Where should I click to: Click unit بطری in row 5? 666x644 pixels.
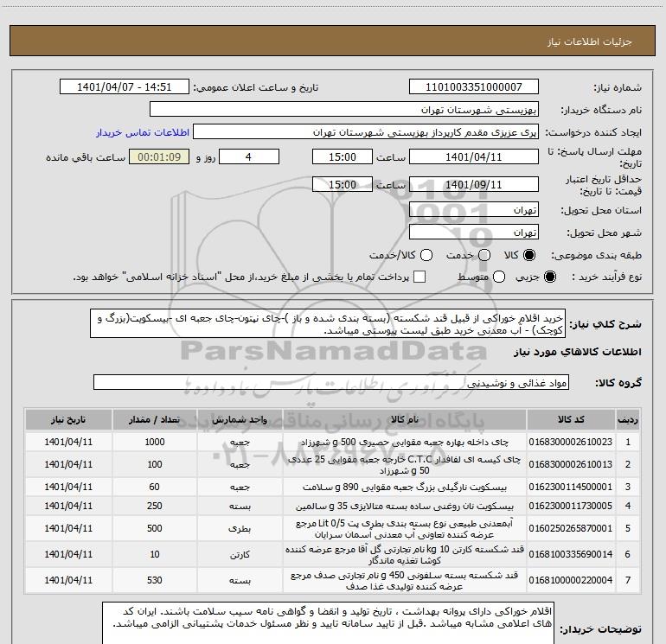[240, 529]
